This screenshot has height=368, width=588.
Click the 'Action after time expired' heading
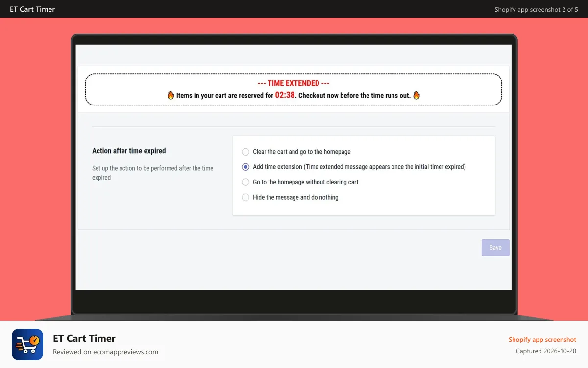click(129, 151)
